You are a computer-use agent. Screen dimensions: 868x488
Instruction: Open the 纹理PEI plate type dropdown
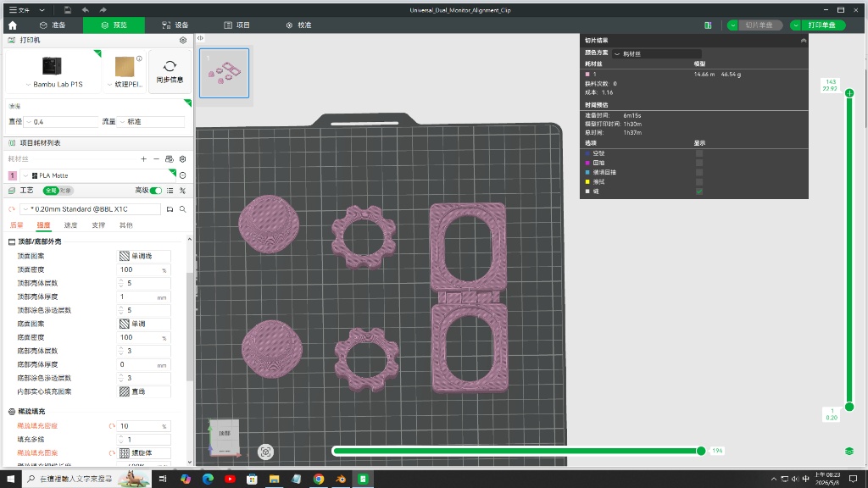125,84
